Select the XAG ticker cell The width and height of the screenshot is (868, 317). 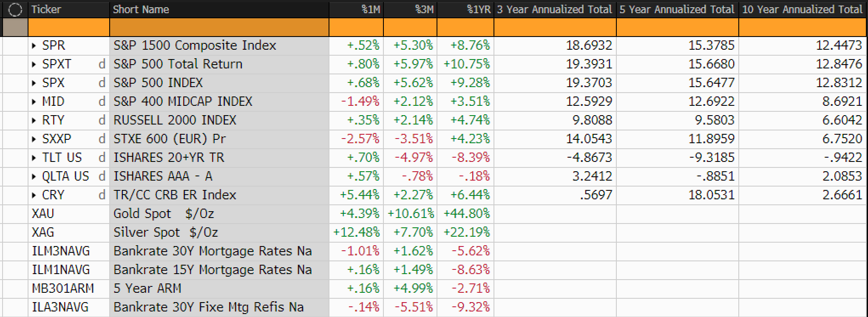coord(69,232)
